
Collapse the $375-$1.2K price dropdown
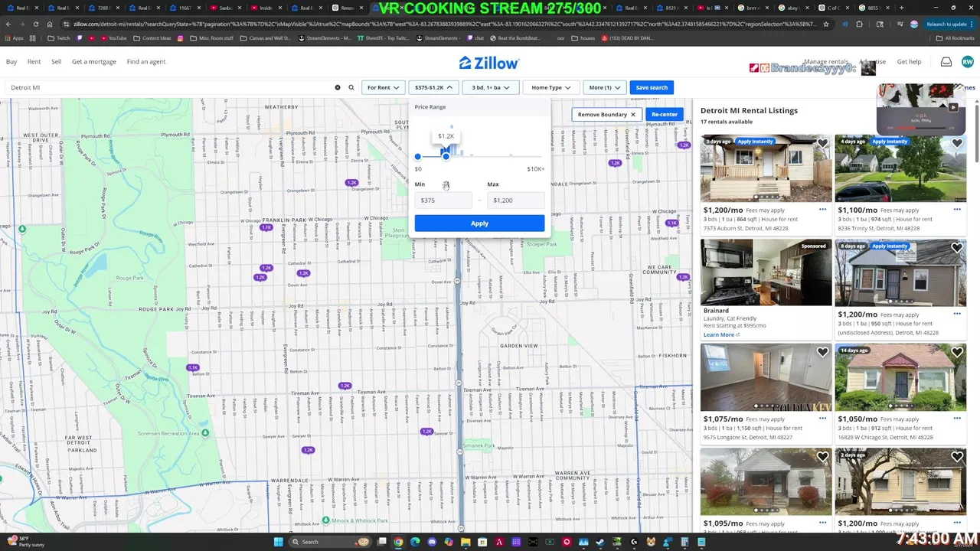click(x=433, y=87)
